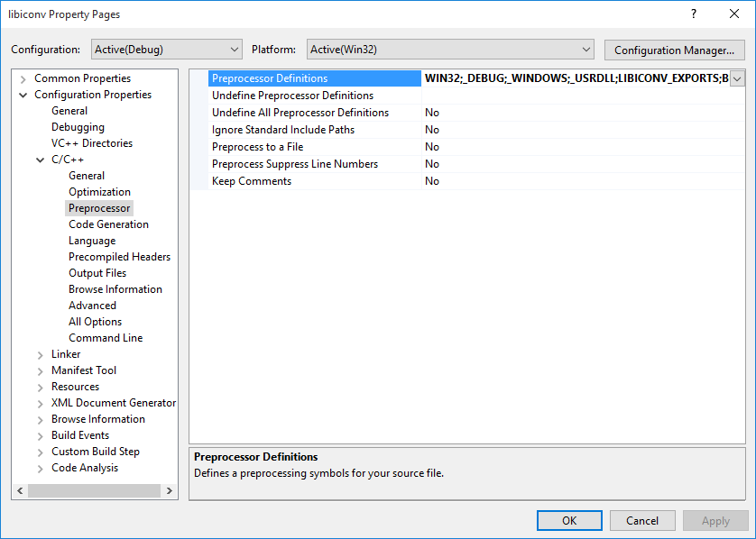Click the WIN32;_DEBUG definitions value field

576,78
